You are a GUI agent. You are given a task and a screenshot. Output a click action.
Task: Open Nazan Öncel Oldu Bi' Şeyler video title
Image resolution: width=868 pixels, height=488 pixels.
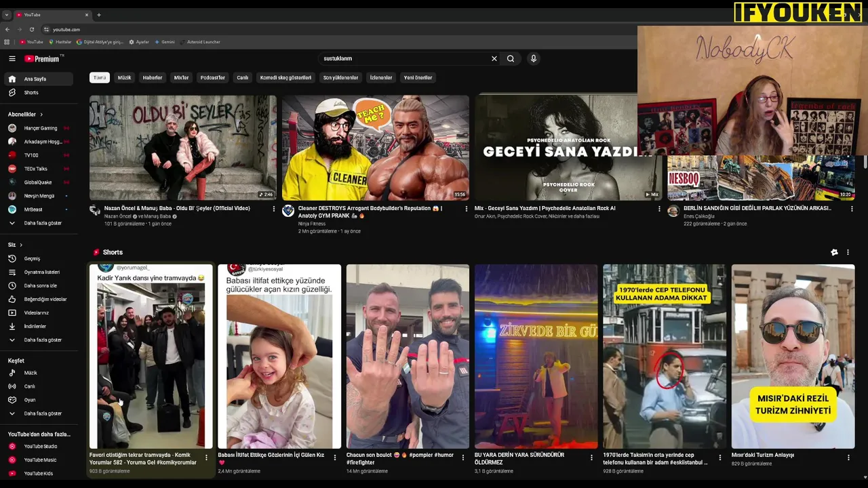point(177,209)
